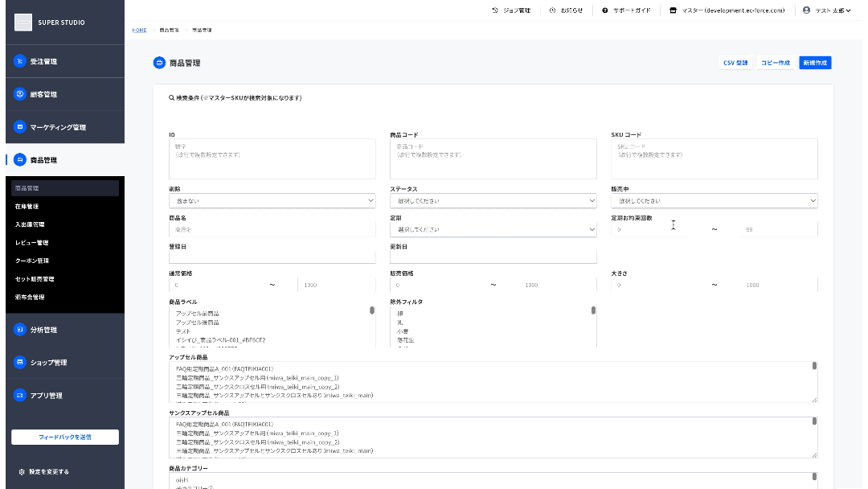The width and height of the screenshot is (868, 489).
Task: Click the user avatar icon in header
Action: point(807,10)
